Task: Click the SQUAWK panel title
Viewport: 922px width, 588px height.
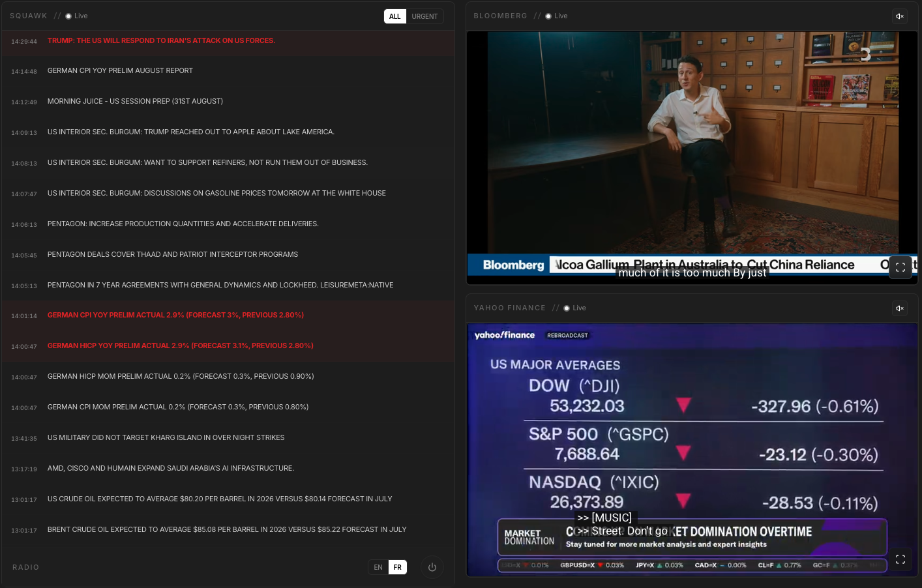Action: coord(29,16)
